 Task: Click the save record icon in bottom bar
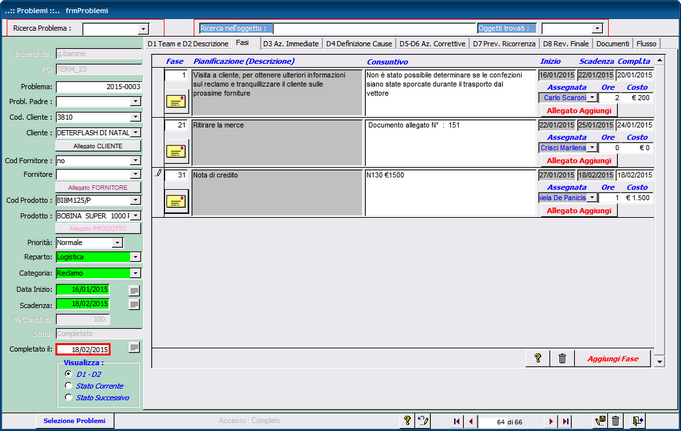(601, 421)
